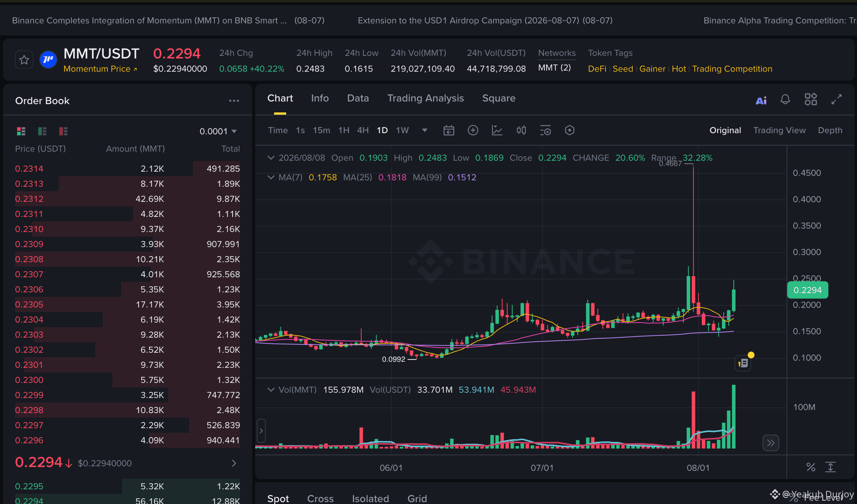Image resolution: width=857 pixels, height=504 pixels.
Task: Change candlestick chart type icon
Action: (x=521, y=131)
